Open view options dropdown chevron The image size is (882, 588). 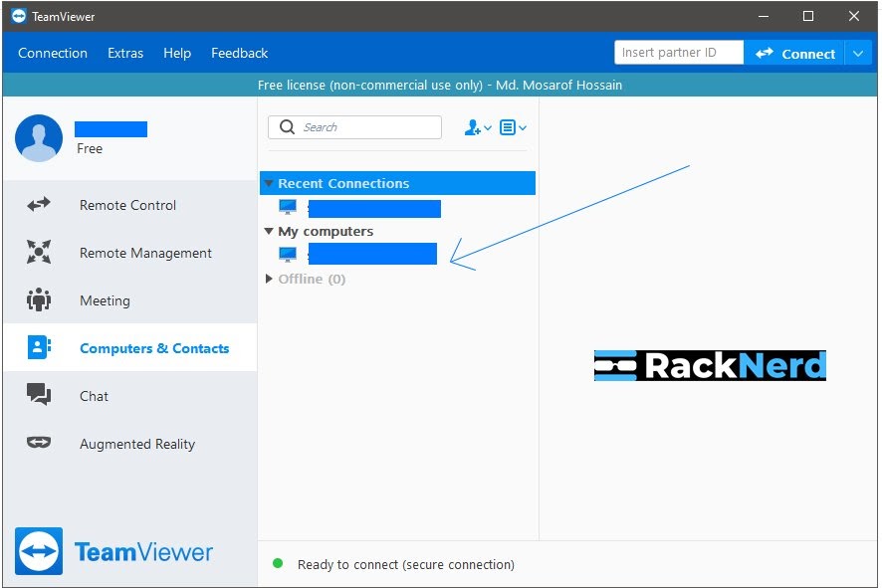pyautogui.click(x=523, y=128)
